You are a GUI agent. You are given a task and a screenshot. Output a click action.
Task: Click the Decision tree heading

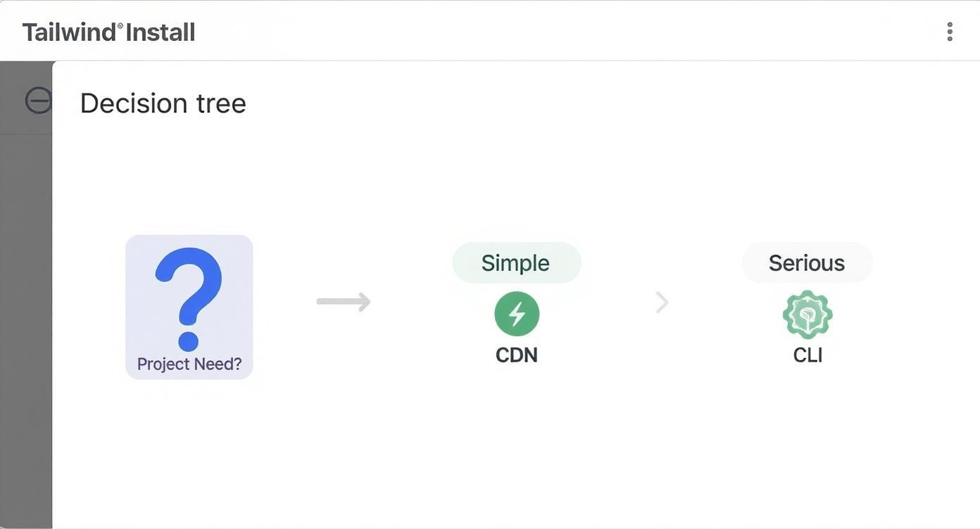click(x=163, y=103)
